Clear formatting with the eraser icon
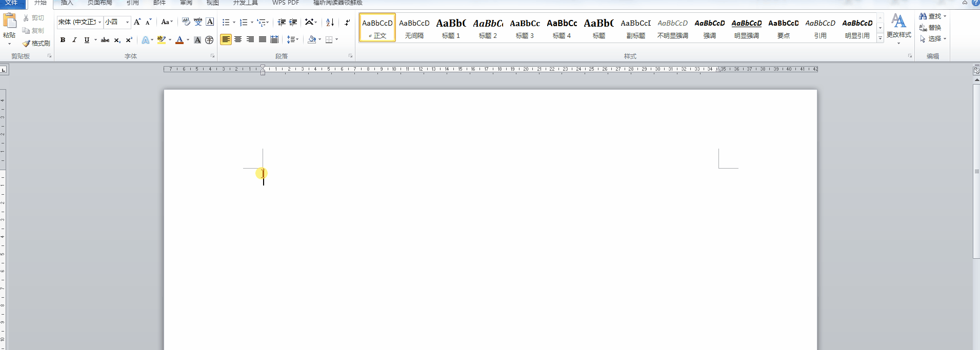 (186, 22)
